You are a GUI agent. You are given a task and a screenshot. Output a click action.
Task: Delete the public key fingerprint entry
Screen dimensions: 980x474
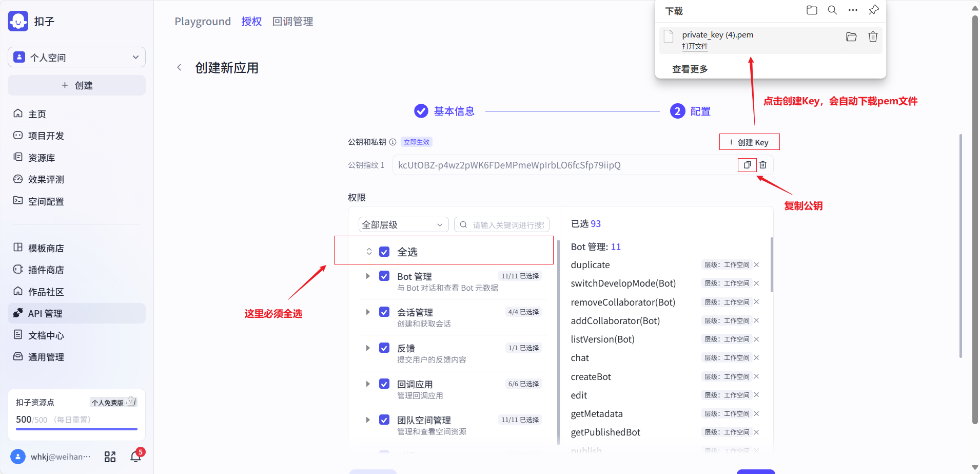tap(763, 165)
